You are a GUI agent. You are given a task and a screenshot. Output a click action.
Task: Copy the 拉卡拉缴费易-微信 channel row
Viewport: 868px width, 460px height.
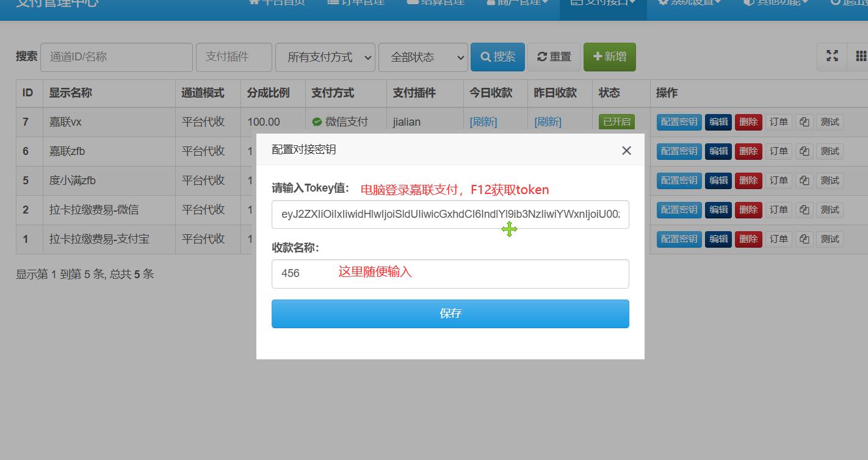(804, 210)
